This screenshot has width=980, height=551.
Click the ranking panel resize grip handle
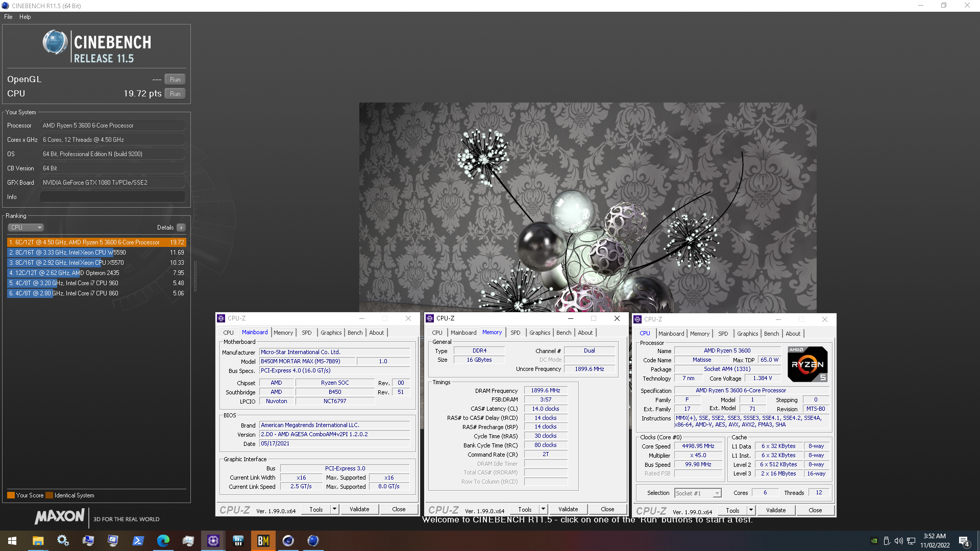[x=195, y=276]
